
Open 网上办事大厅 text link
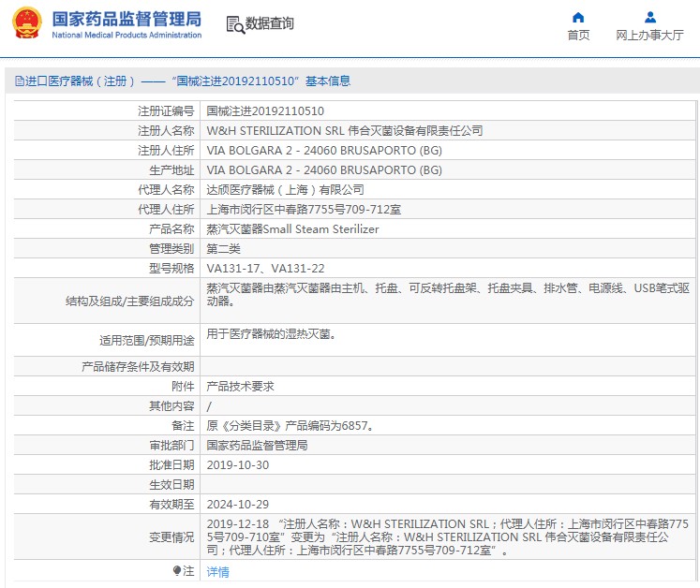[x=649, y=36]
